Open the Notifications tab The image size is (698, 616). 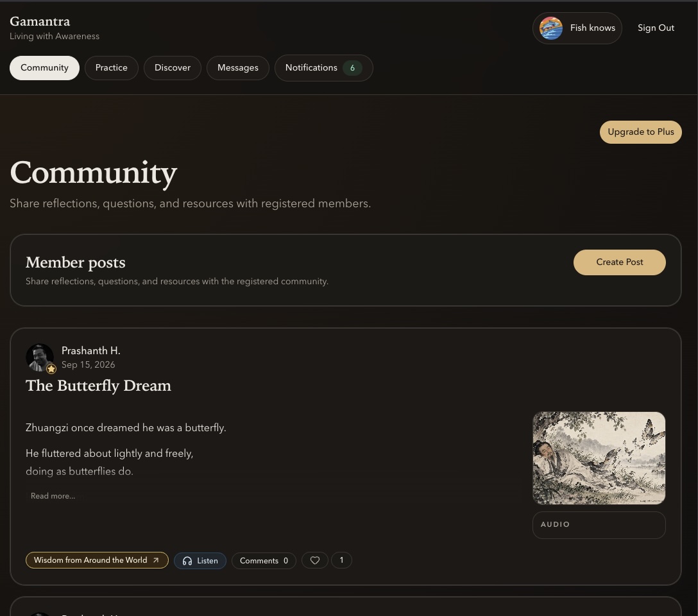[x=323, y=67]
